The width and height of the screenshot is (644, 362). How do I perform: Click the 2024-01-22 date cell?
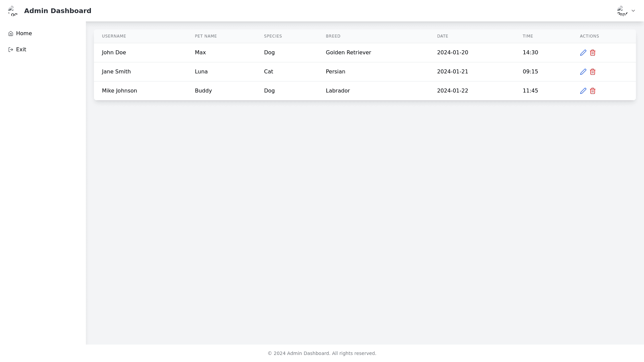point(452,91)
